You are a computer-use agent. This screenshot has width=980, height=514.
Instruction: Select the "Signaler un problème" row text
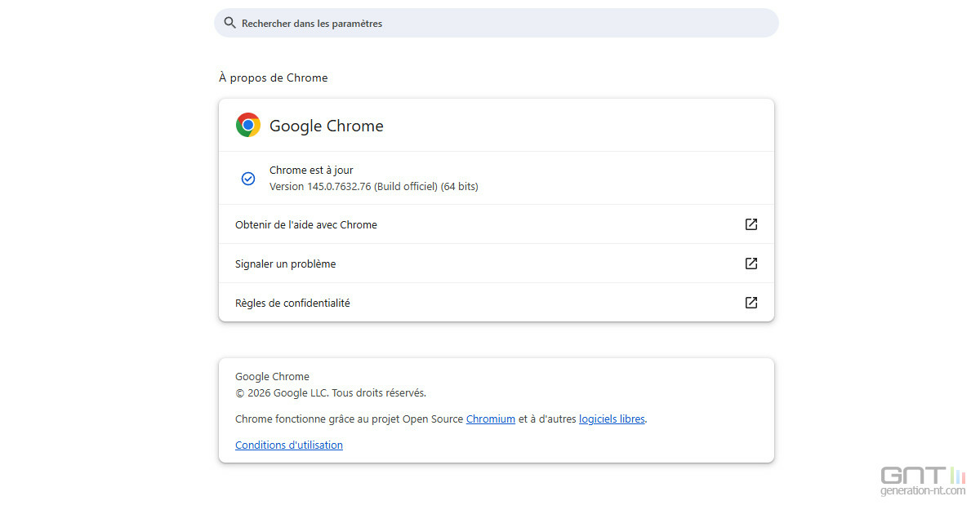coord(285,264)
